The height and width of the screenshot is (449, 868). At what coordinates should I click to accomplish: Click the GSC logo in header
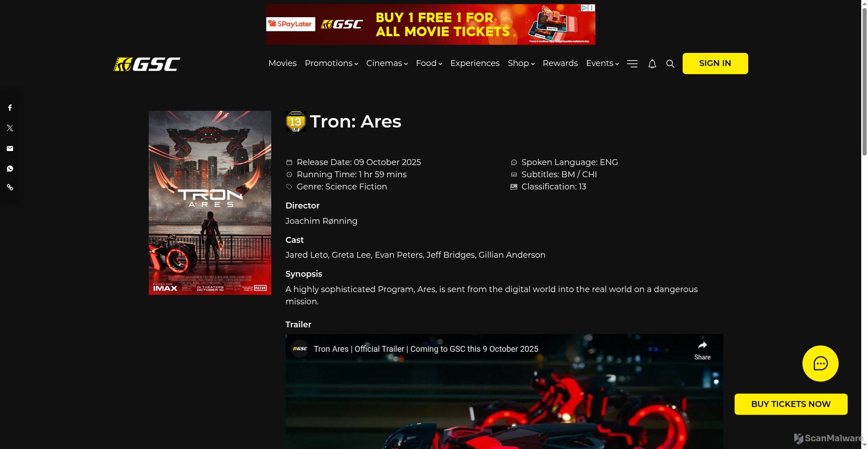(x=146, y=64)
